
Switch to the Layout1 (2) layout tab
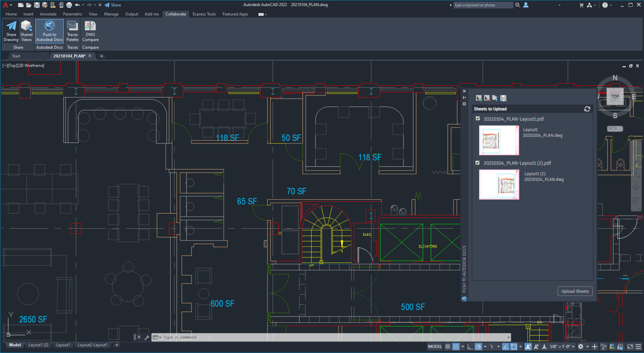point(38,345)
